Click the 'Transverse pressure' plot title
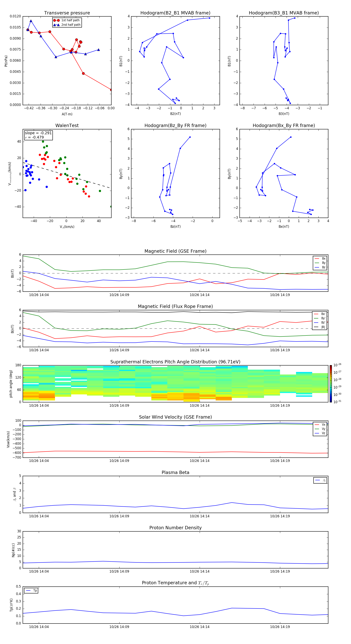The width and height of the screenshot is (351, 644). pyautogui.click(x=67, y=13)
